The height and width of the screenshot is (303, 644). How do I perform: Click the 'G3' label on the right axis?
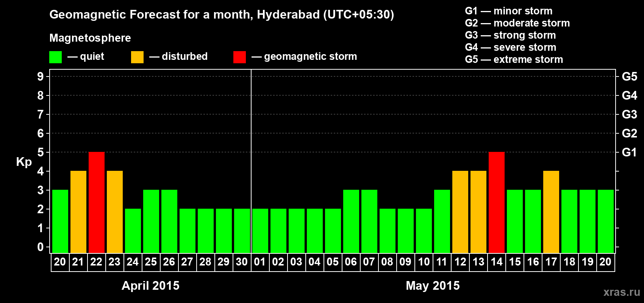pos(629,114)
